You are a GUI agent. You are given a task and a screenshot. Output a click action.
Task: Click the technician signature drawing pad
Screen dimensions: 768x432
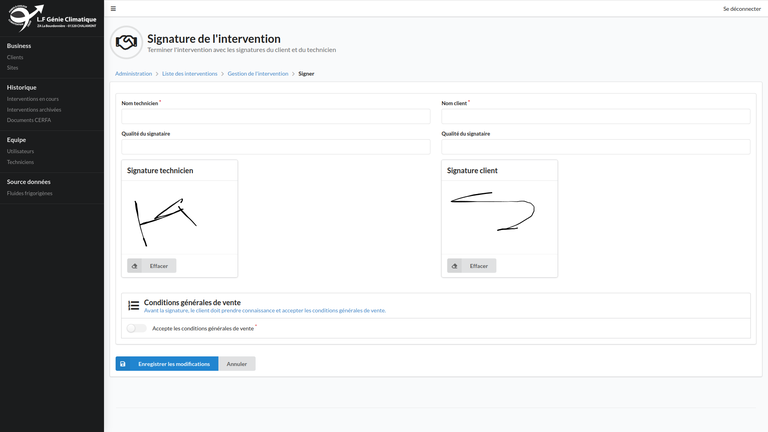(x=180, y=217)
